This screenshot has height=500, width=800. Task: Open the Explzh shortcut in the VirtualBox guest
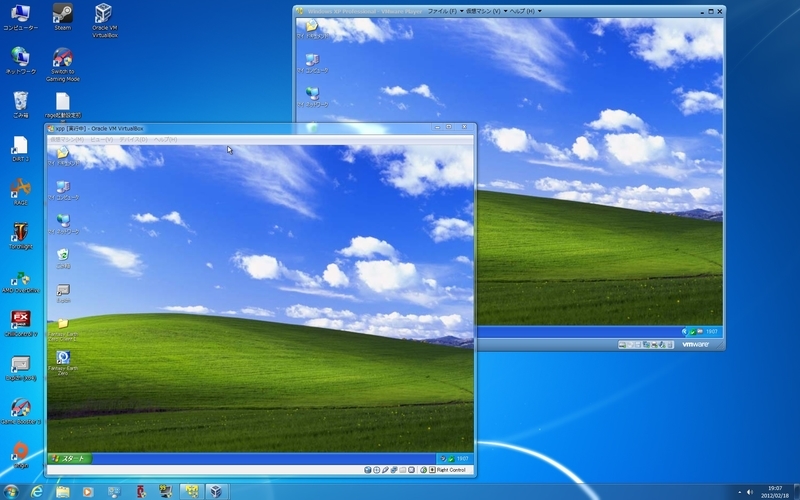coord(63,293)
